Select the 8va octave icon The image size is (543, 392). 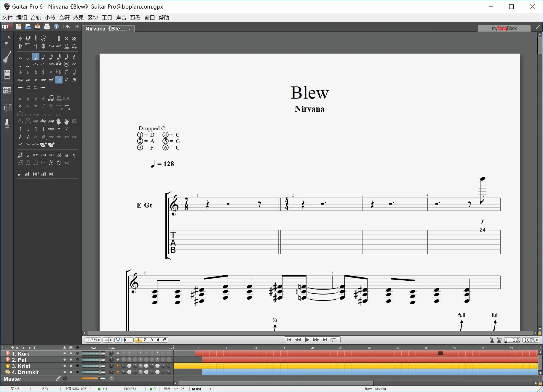(51, 46)
